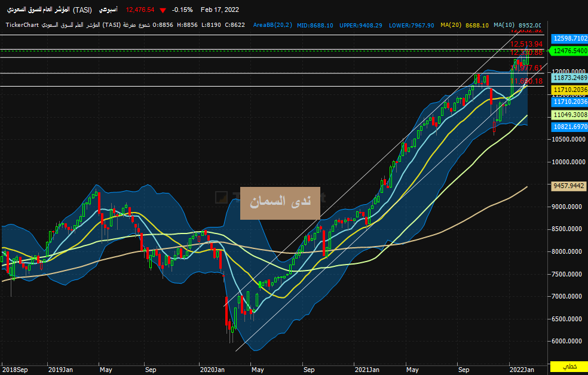Click the 2022Jan time axis label
The width and height of the screenshot is (588, 375).
coord(522,370)
